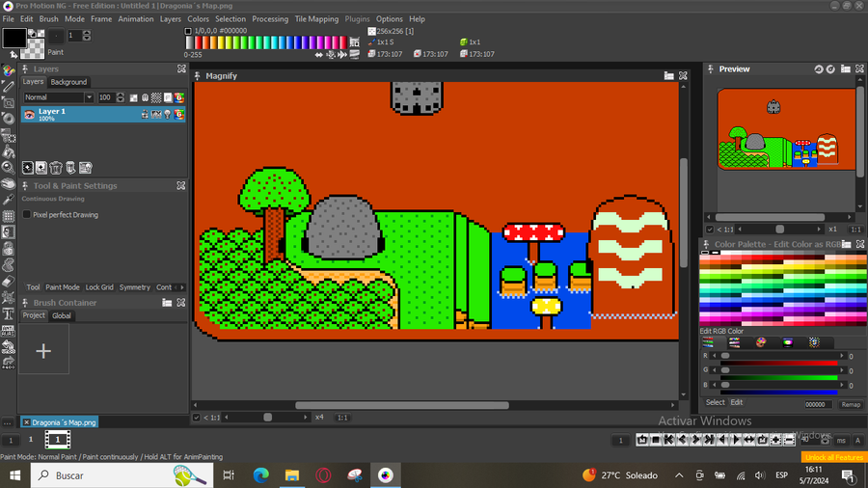Select the eraser tool
Viewport: 868px width, 488px height.
(x=9, y=282)
